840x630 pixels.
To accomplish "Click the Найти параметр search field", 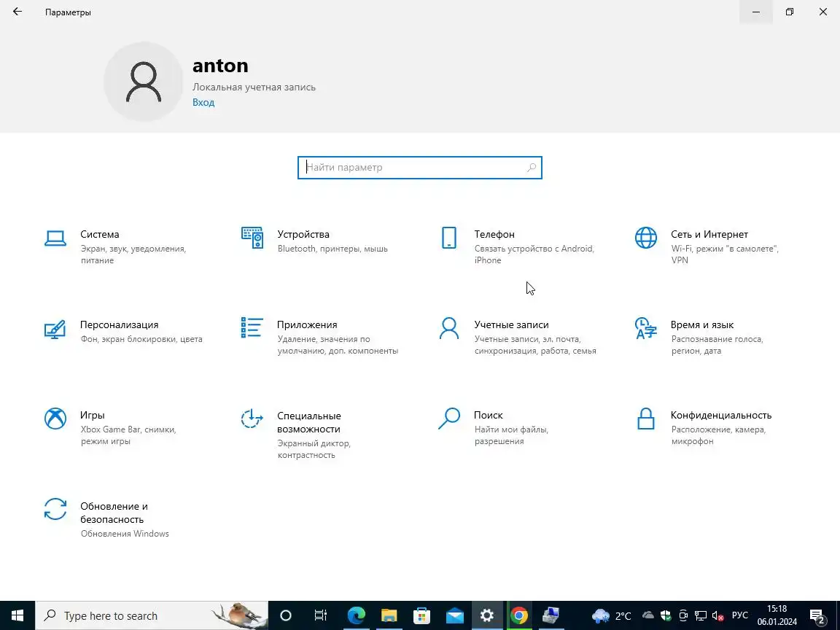I will click(419, 168).
